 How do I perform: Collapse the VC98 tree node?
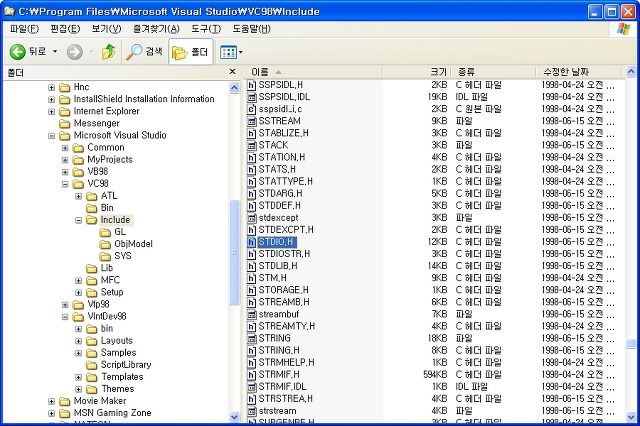pyautogui.click(x=65, y=184)
